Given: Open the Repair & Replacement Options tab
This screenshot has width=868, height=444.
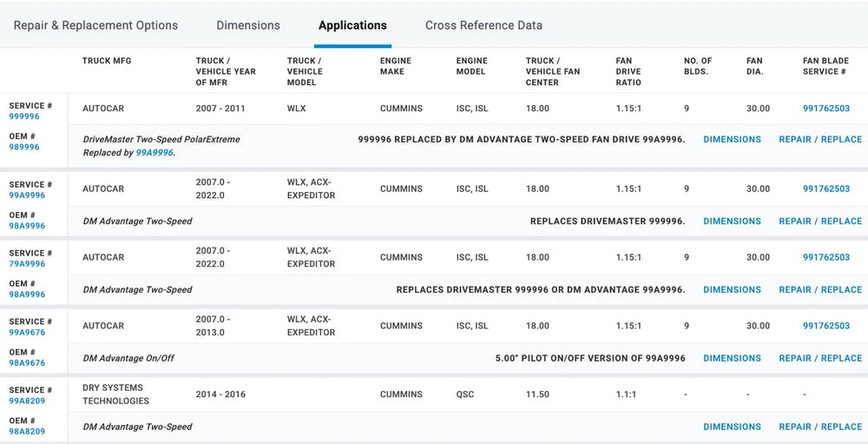Looking at the screenshot, I should 95,25.
